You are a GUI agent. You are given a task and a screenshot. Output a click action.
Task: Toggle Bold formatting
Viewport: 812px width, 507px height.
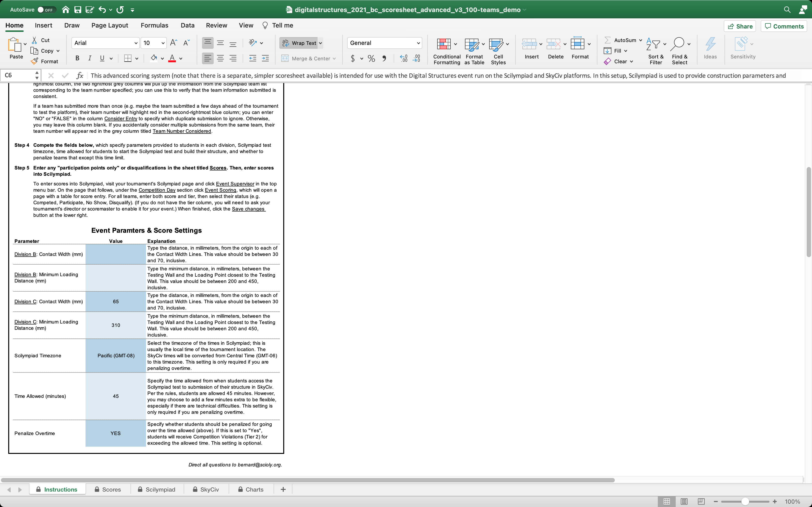[x=77, y=58]
